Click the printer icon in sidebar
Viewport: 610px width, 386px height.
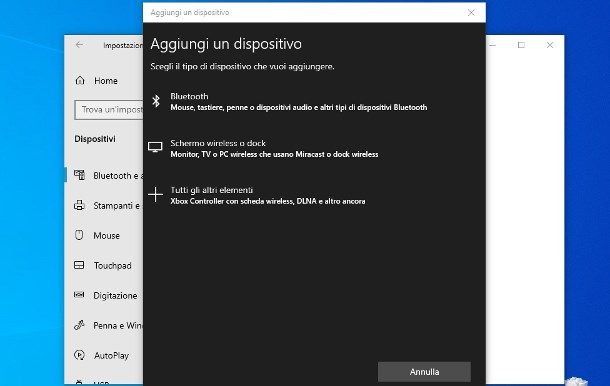tap(79, 205)
